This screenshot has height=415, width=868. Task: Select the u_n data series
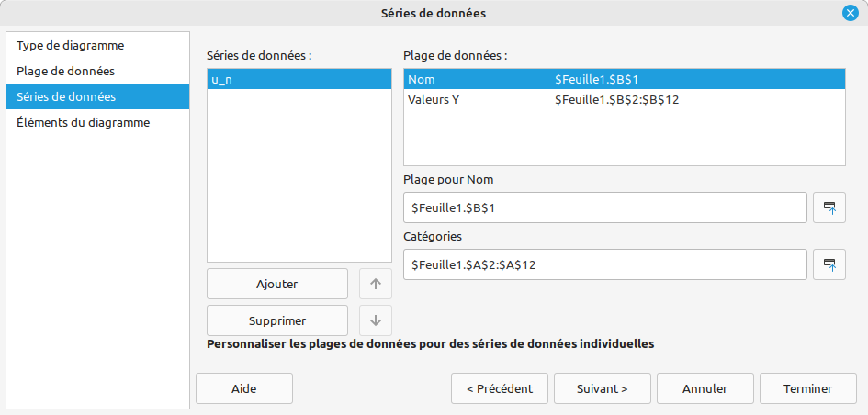click(x=299, y=80)
